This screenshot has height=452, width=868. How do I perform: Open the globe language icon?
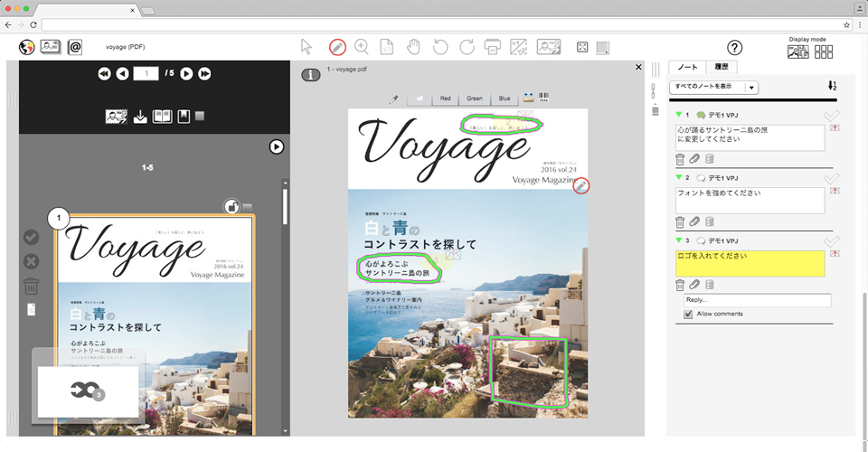point(26,47)
